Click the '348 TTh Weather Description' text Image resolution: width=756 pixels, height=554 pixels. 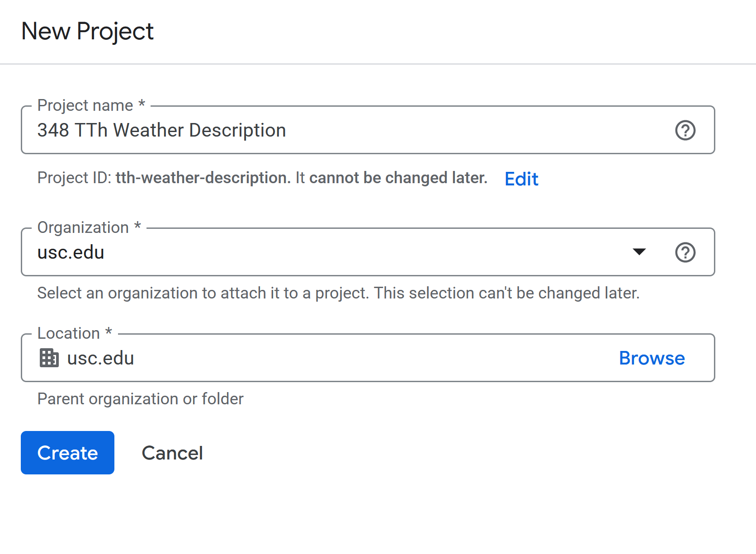click(x=161, y=131)
